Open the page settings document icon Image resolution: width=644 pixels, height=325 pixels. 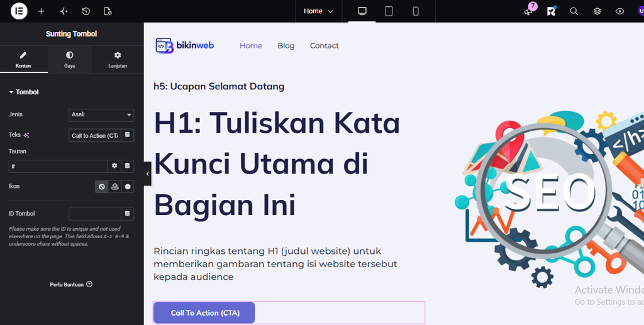tap(108, 11)
